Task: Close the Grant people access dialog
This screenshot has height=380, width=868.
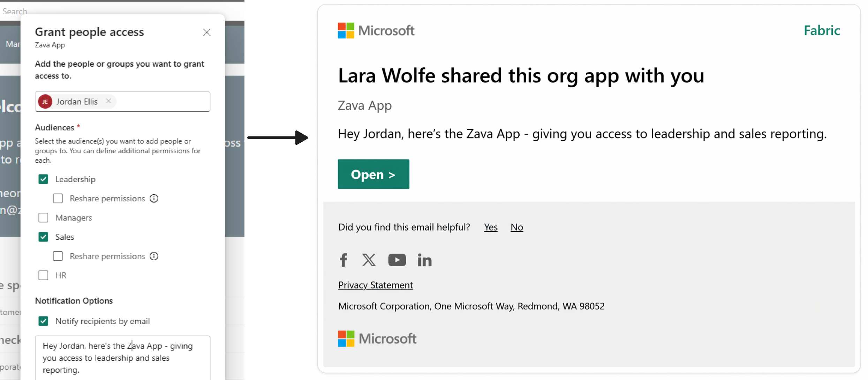Action: 207,32
